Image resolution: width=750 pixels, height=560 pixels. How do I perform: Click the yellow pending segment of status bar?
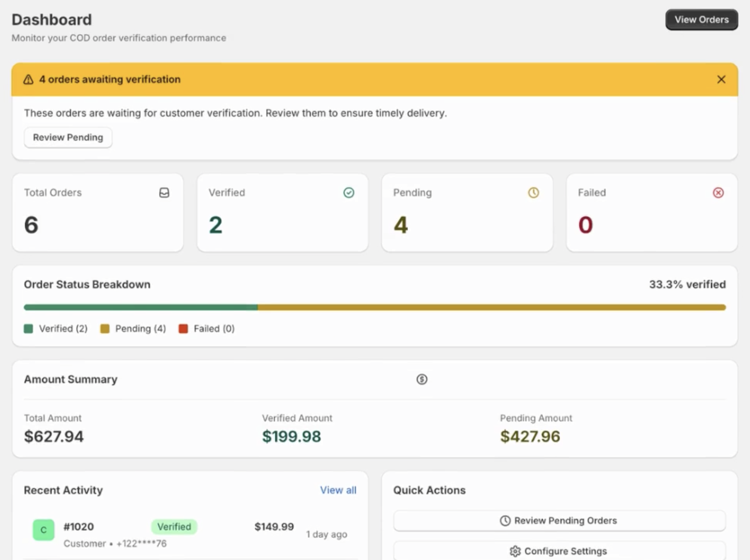tap(491, 307)
